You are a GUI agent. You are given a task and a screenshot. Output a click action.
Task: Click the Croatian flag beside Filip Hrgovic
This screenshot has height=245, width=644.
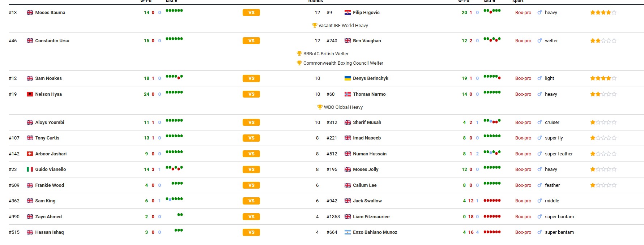click(347, 13)
